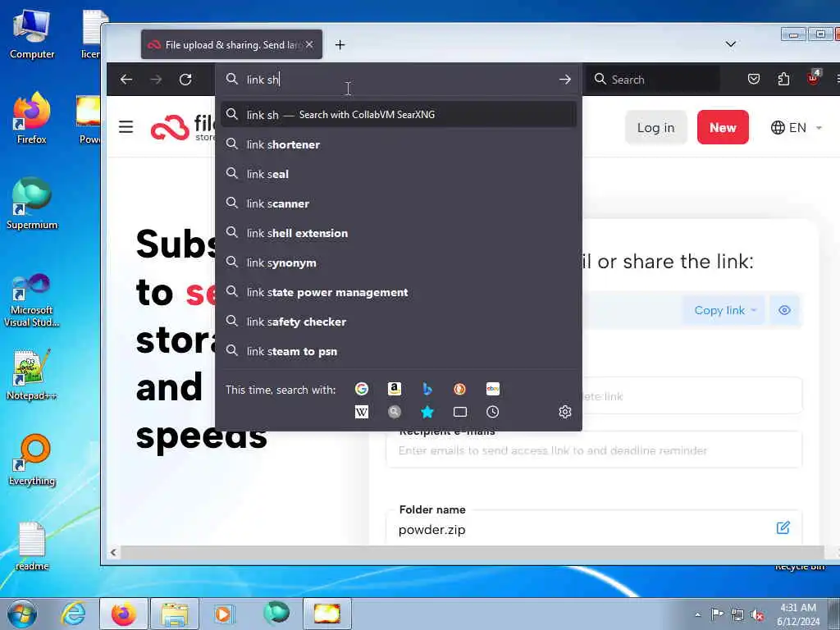Select suggestion 'link state power management'
The height and width of the screenshot is (630, 840).
pos(399,292)
